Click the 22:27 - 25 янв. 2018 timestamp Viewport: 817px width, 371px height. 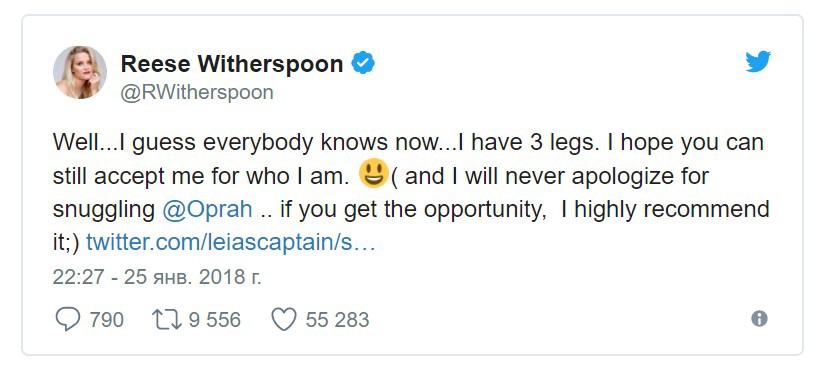[157, 277]
